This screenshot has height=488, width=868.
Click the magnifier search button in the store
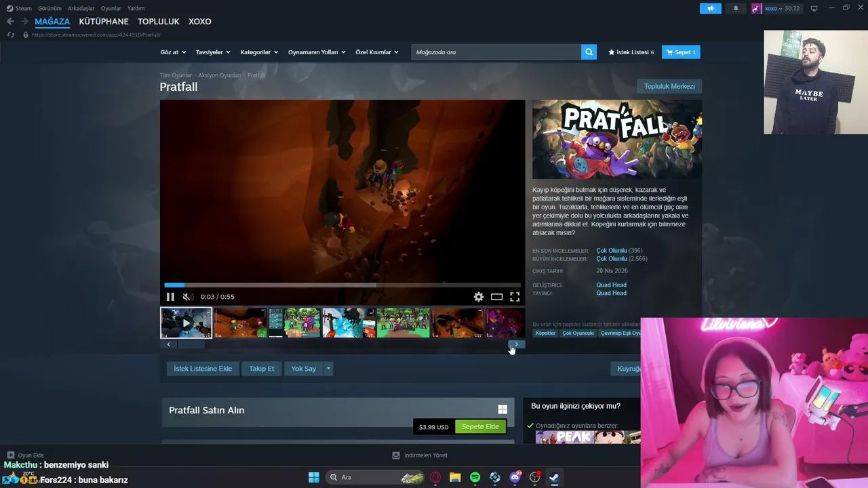tap(589, 52)
